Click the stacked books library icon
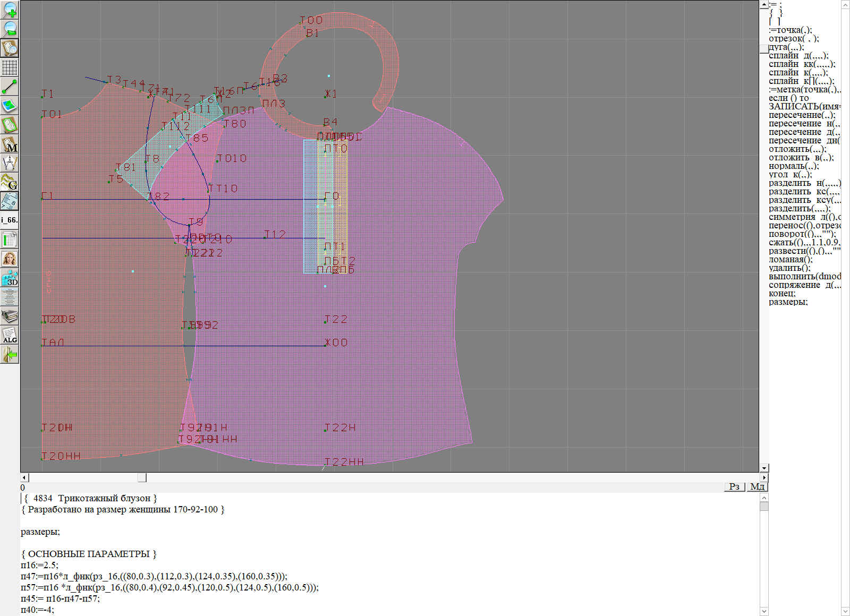The height and width of the screenshot is (616, 850). point(10,316)
